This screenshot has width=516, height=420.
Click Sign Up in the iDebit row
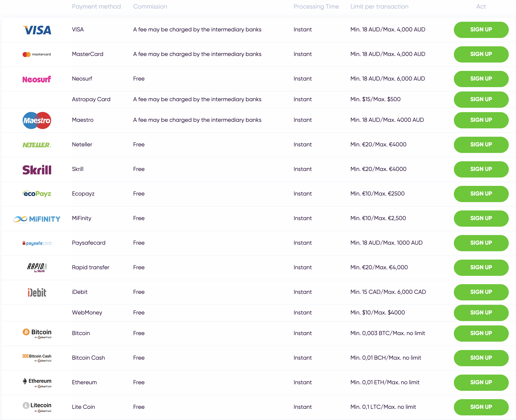coord(481,292)
